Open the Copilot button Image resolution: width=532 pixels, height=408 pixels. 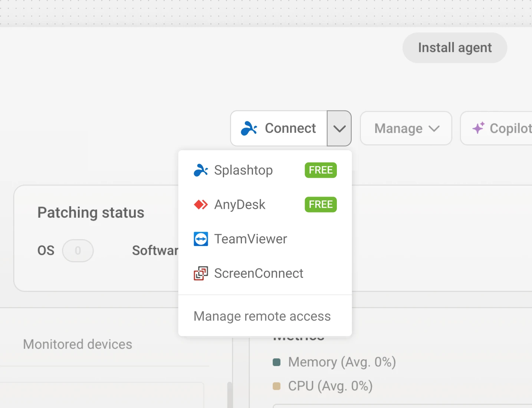coord(496,128)
